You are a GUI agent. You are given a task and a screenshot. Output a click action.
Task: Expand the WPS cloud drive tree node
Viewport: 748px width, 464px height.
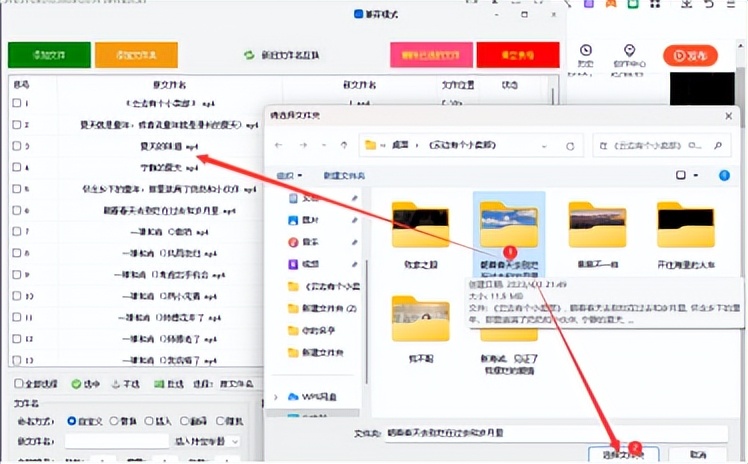(x=276, y=397)
